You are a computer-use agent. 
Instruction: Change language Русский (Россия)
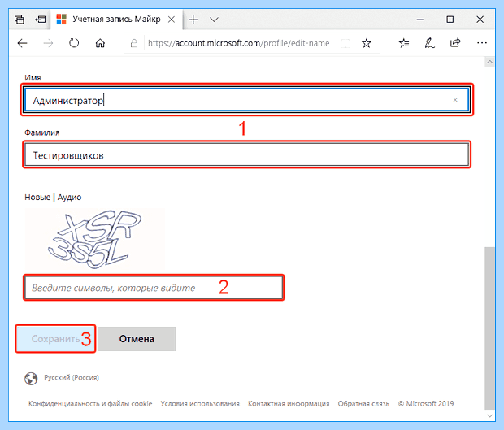(x=72, y=378)
